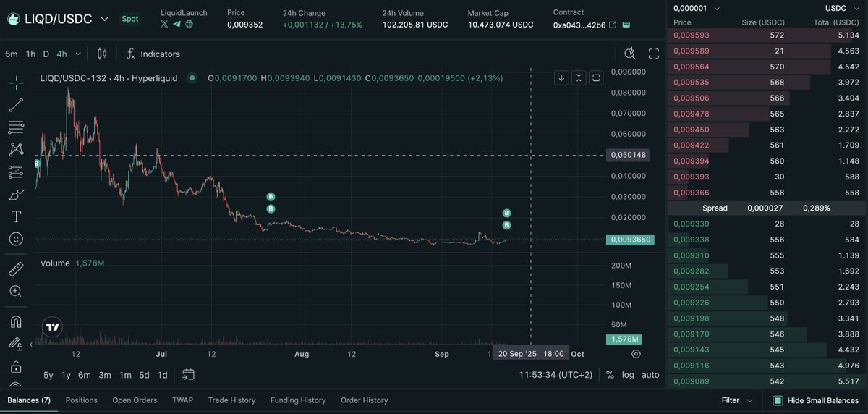
Task: Switch to Order History tab
Action: click(364, 400)
